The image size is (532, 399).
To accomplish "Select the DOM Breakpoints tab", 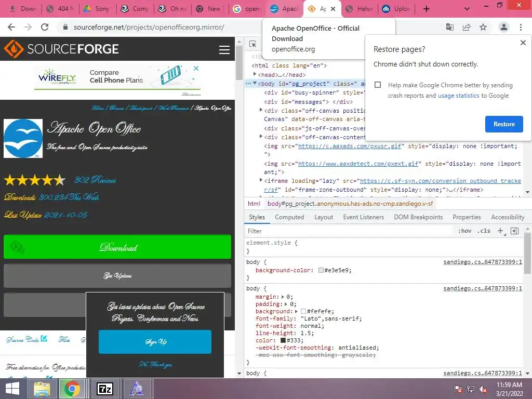I will 418,217.
